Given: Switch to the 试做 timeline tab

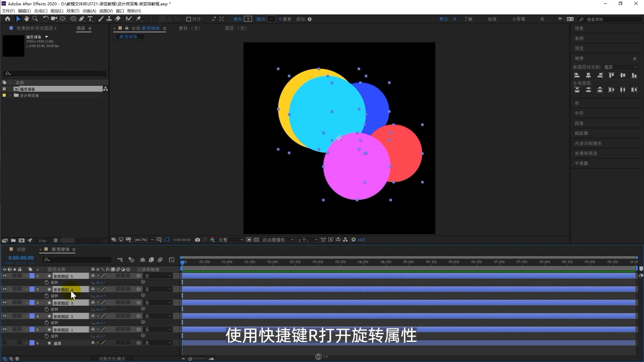Looking at the screenshot, I should point(21,249).
